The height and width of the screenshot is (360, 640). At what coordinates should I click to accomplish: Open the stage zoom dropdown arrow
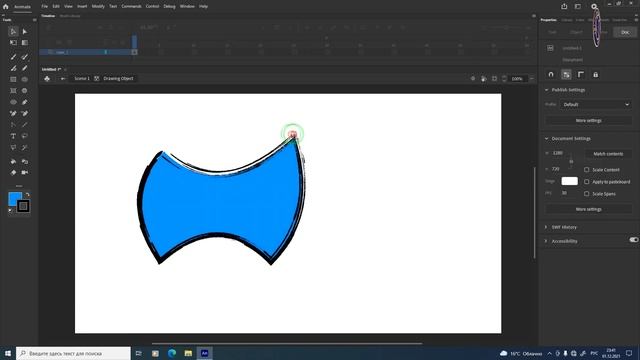point(531,78)
